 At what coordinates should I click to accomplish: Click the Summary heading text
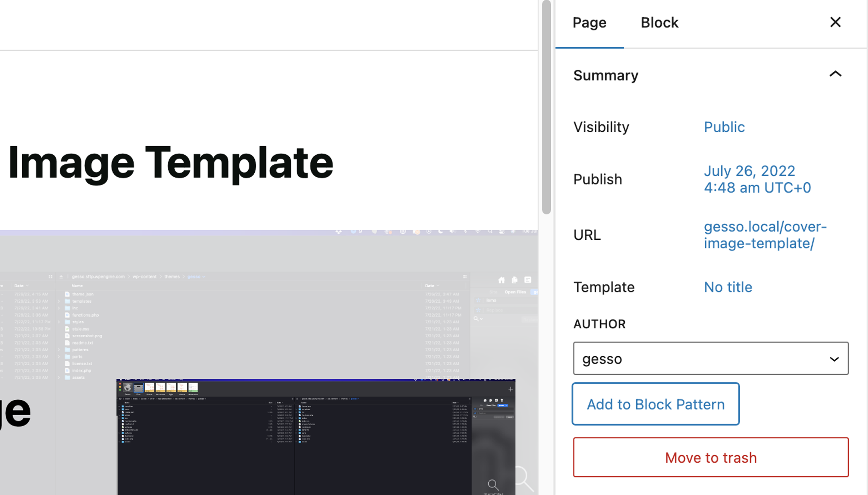605,75
